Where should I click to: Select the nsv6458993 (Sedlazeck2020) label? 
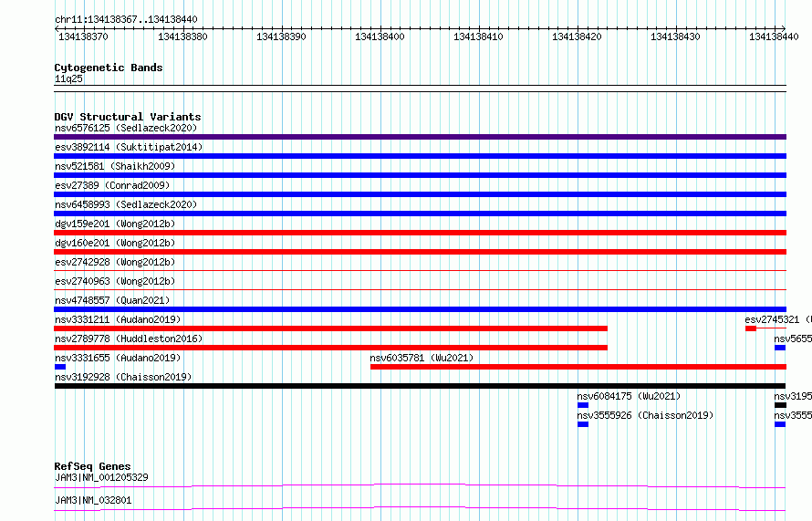(126, 204)
